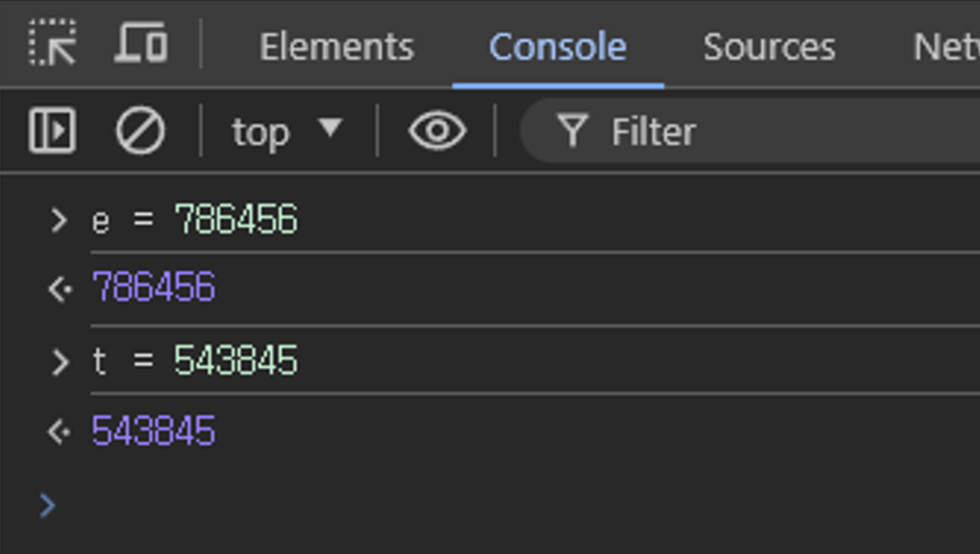Screen dimensions: 980x554
Task: Clear console with the circle-slash icon
Action: [140, 131]
